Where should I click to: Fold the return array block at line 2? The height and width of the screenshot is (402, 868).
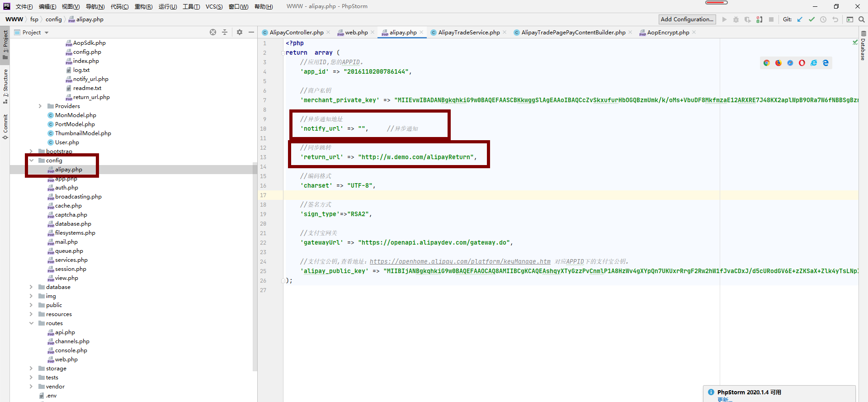[x=283, y=53]
